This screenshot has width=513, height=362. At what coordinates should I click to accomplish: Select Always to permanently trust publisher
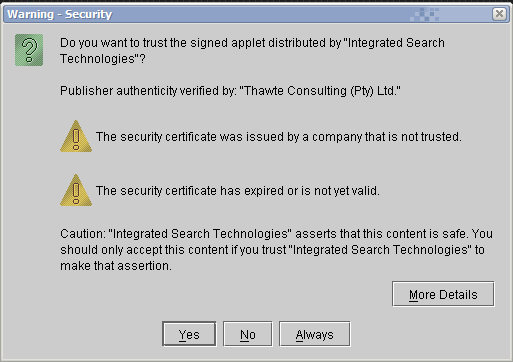click(x=314, y=334)
